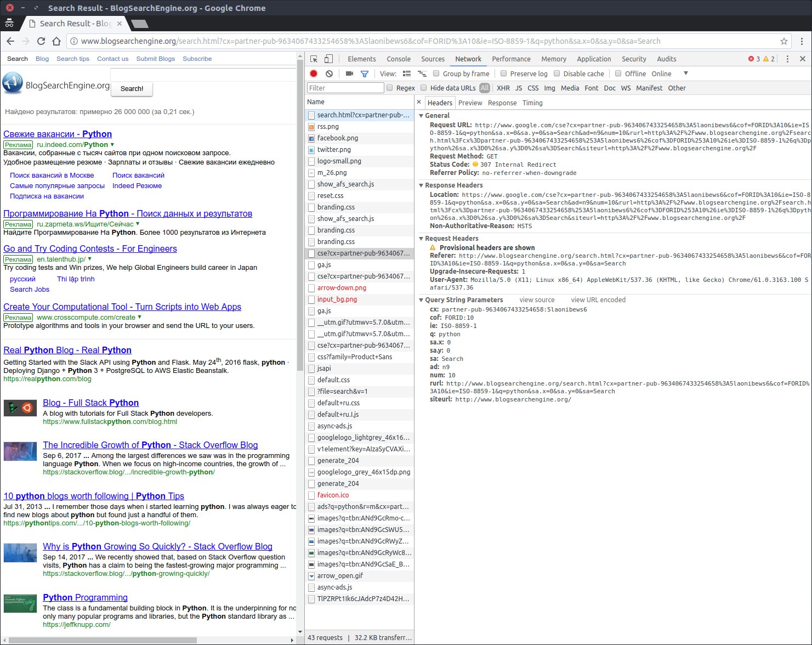Enable the Preserve log checkbox
The width and height of the screenshot is (812, 645).
[503, 73]
